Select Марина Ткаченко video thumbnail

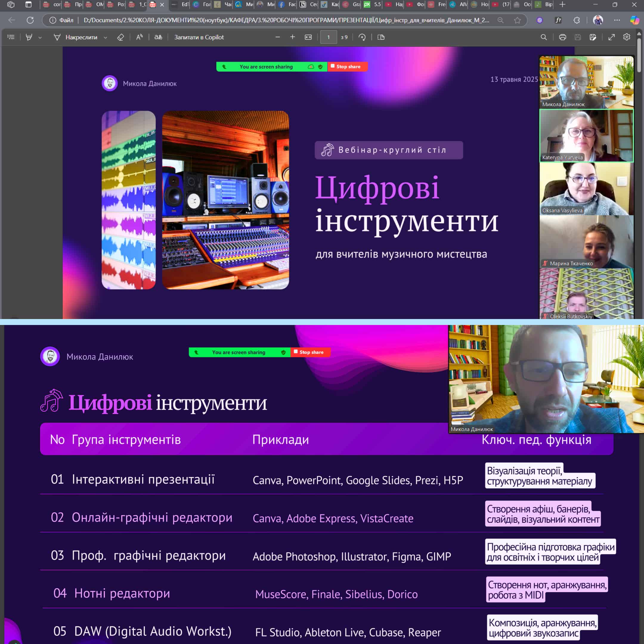tap(586, 241)
